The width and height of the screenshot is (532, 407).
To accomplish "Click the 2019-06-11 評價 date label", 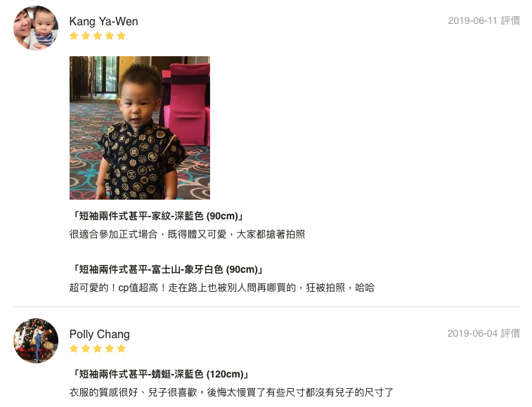I will pyautogui.click(x=484, y=20).
